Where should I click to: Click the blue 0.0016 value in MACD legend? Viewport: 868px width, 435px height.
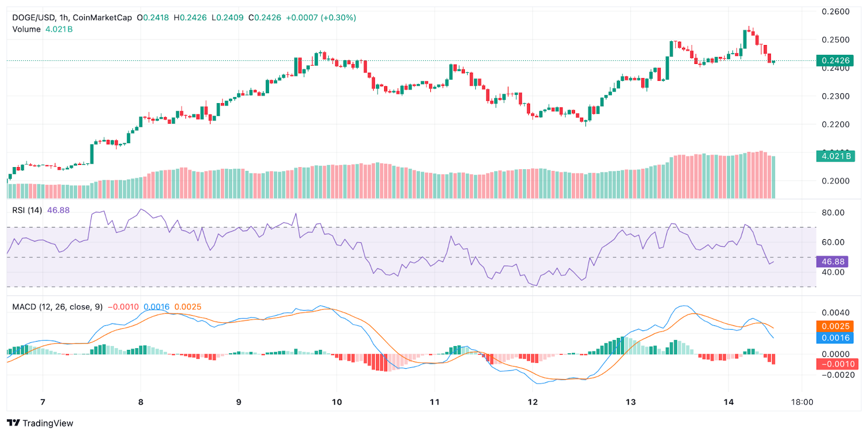pos(156,307)
